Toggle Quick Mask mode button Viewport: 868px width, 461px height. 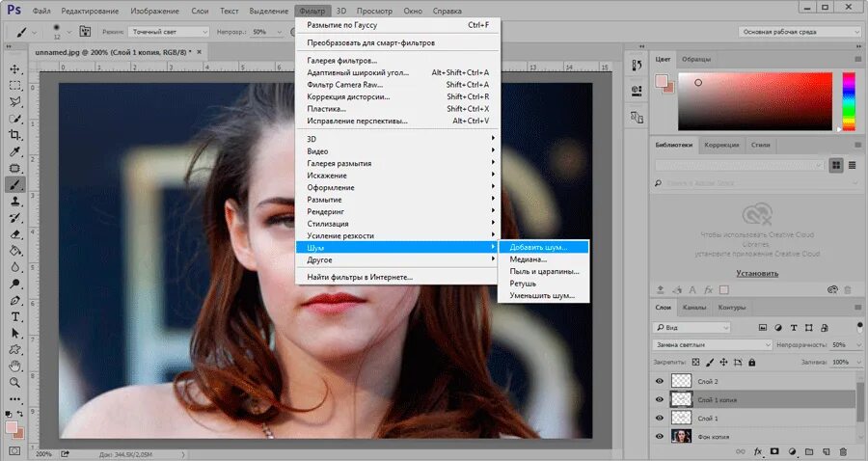[14, 451]
